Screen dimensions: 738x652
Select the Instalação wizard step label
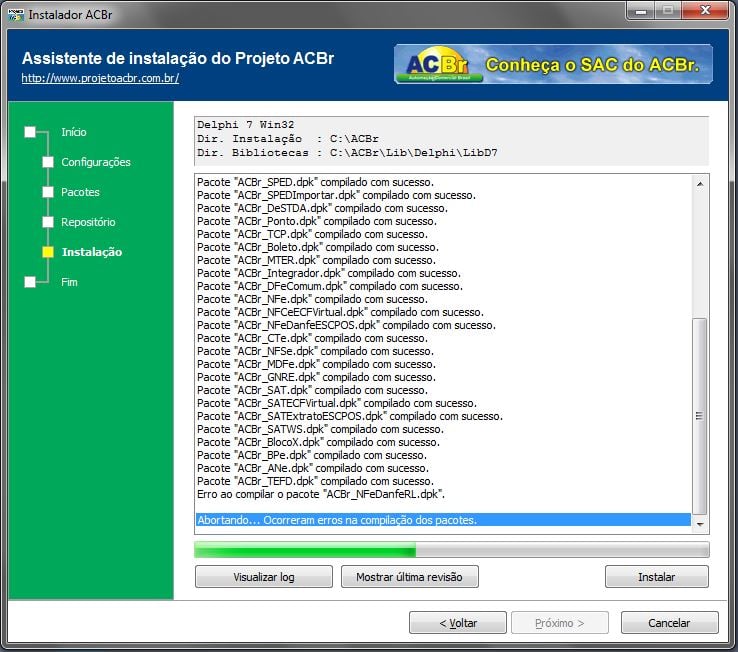92,252
